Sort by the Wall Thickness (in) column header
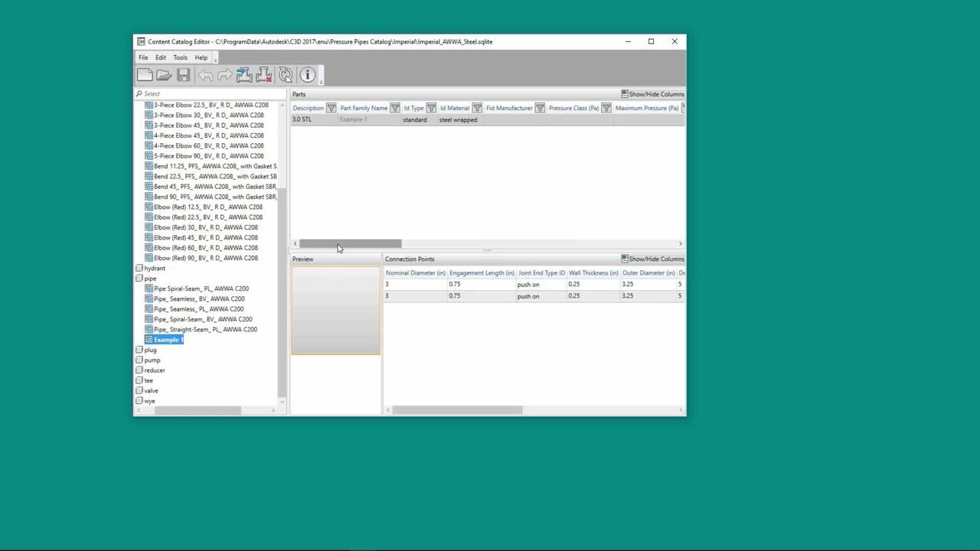The height and width of the screenshot is (551, 980). pyautogui.click(x=593, y=273)
